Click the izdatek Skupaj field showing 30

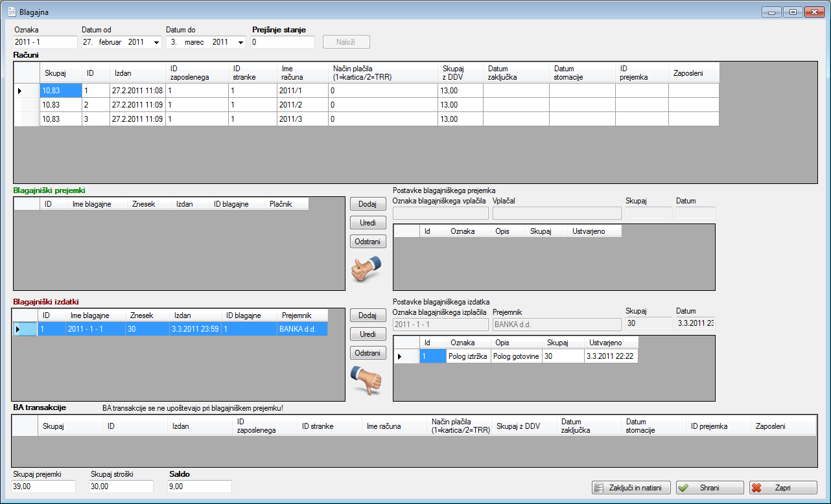[x=649, y=325]
